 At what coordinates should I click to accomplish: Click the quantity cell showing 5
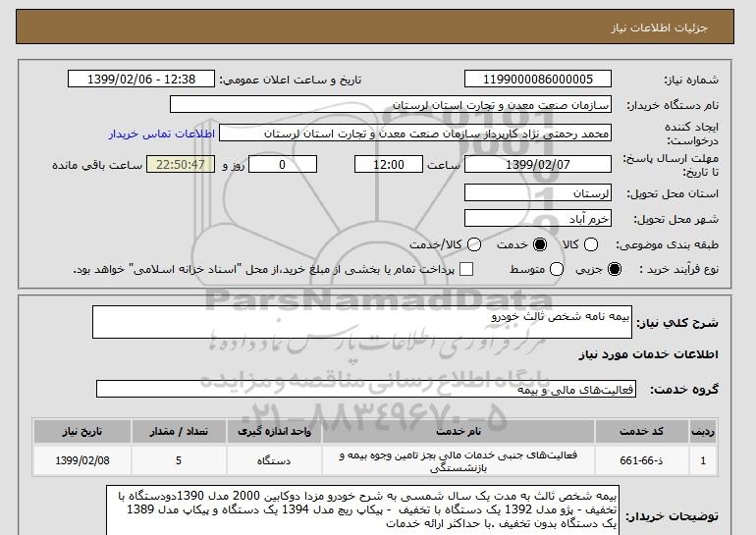point(179,460)
